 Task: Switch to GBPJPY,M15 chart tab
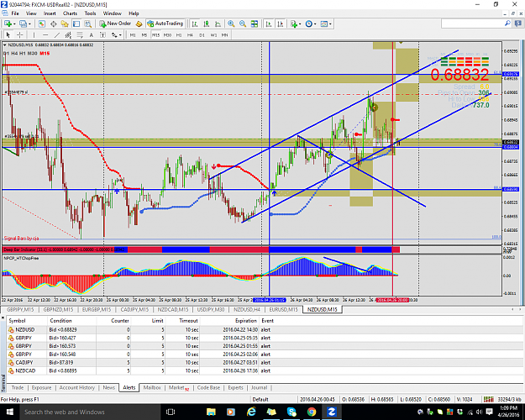tap(20, 309)
